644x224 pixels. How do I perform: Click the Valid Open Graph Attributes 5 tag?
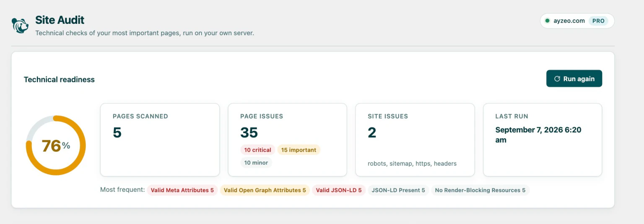[265, 190]
